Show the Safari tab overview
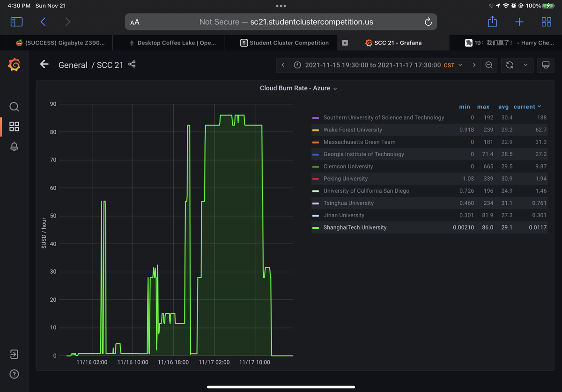The width and height of the screenshot is (562, 392). [546, 22]
